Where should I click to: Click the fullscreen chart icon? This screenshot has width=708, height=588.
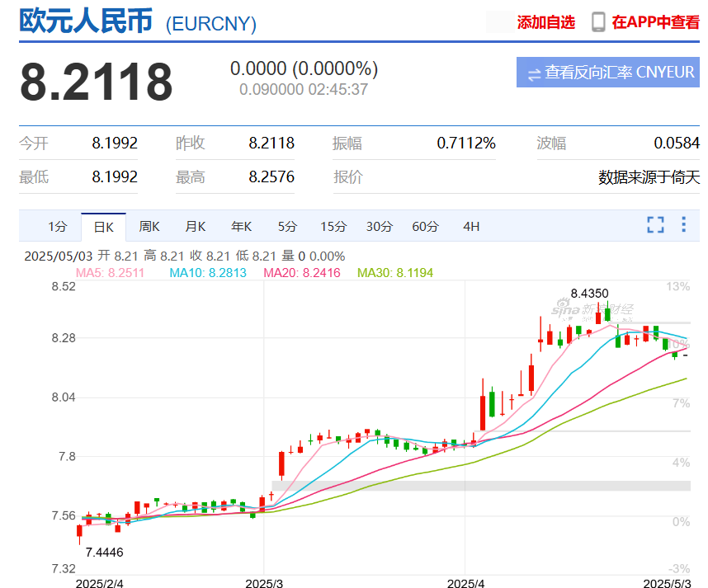655,225
